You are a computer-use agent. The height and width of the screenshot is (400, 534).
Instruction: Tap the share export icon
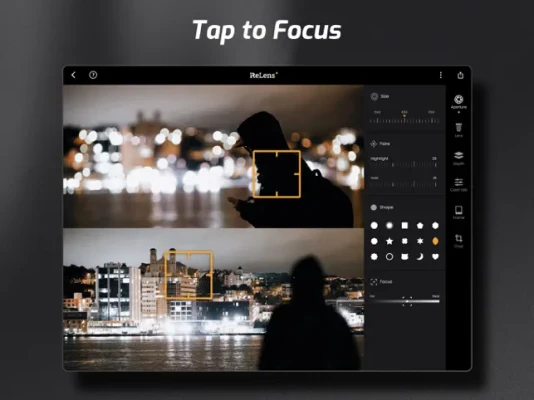coord(460,75)
